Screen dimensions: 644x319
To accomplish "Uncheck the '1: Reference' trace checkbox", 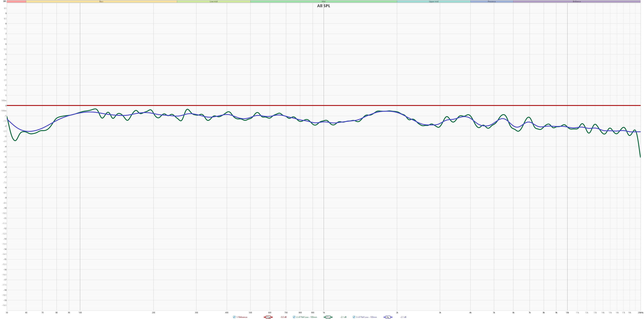I will click(x=234, y=317).
